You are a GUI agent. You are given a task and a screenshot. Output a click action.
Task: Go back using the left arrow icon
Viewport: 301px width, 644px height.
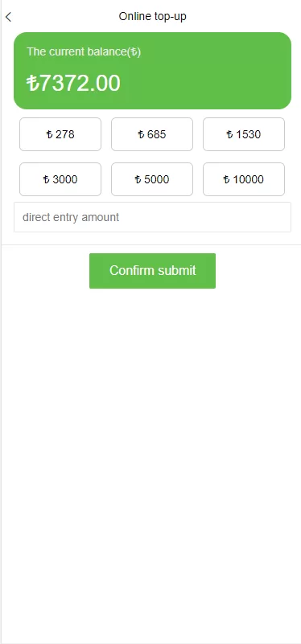point(8,17)
